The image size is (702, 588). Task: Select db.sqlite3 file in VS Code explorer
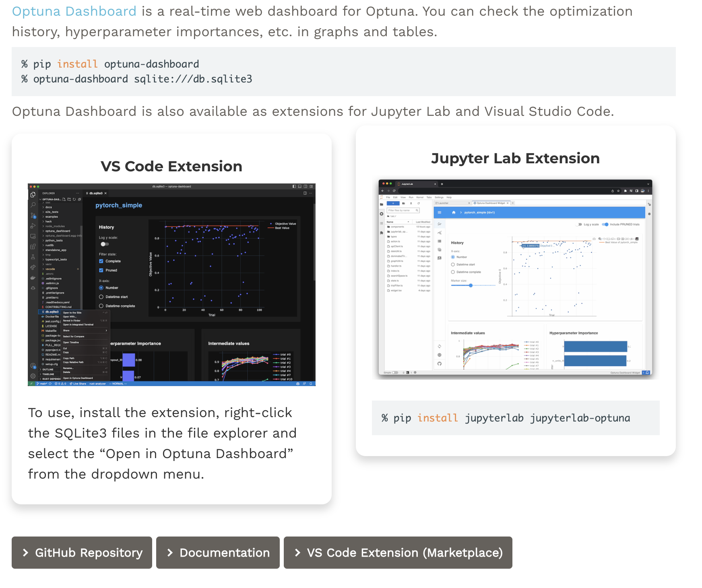click(x=49, y=312)
